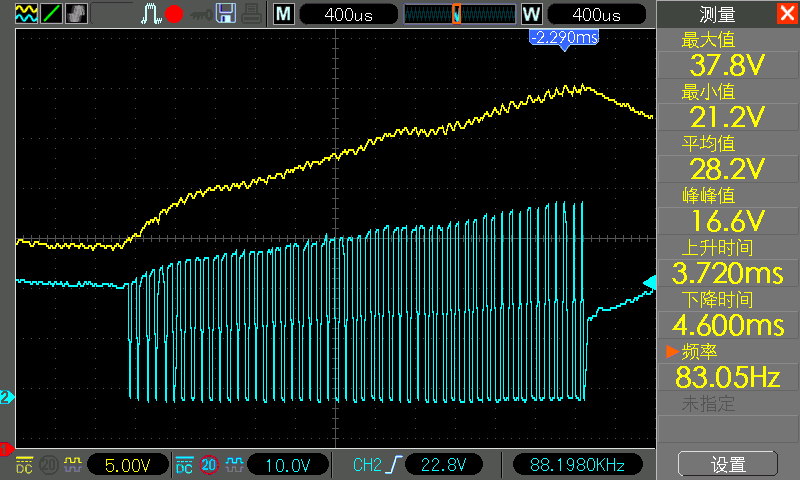Image resolution: width=800 pixels, height=480 pixels.
Task: Click the red channel 1 ground marker
Action: (7, 449)
